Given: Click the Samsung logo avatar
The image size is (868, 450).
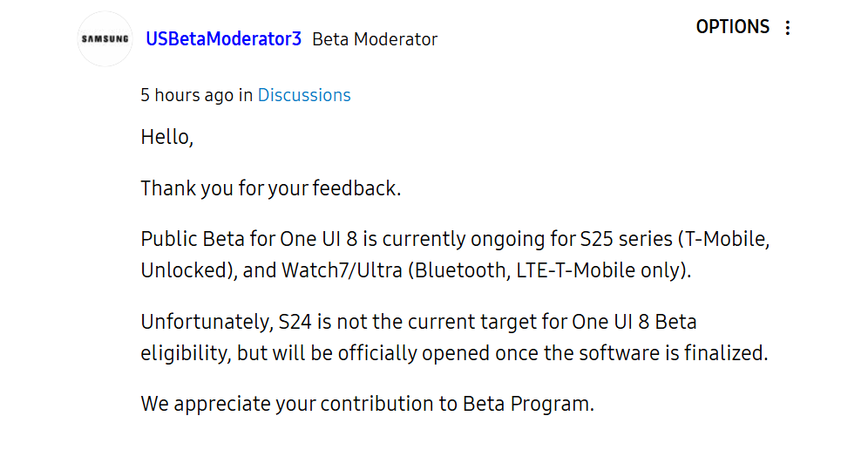Looking at the screenshot, I should [x=105, y=38].
